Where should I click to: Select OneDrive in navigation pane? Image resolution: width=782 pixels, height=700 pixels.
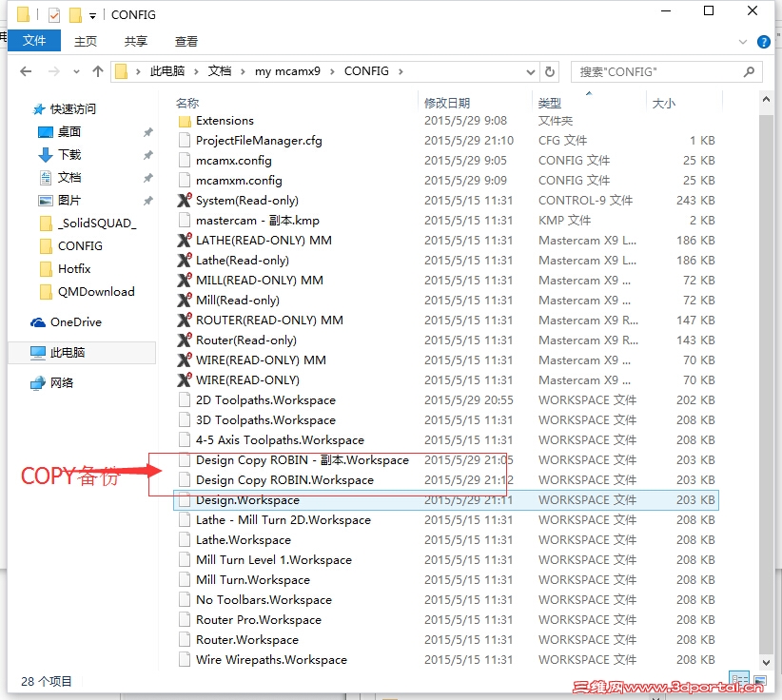(x=76, y=322)
